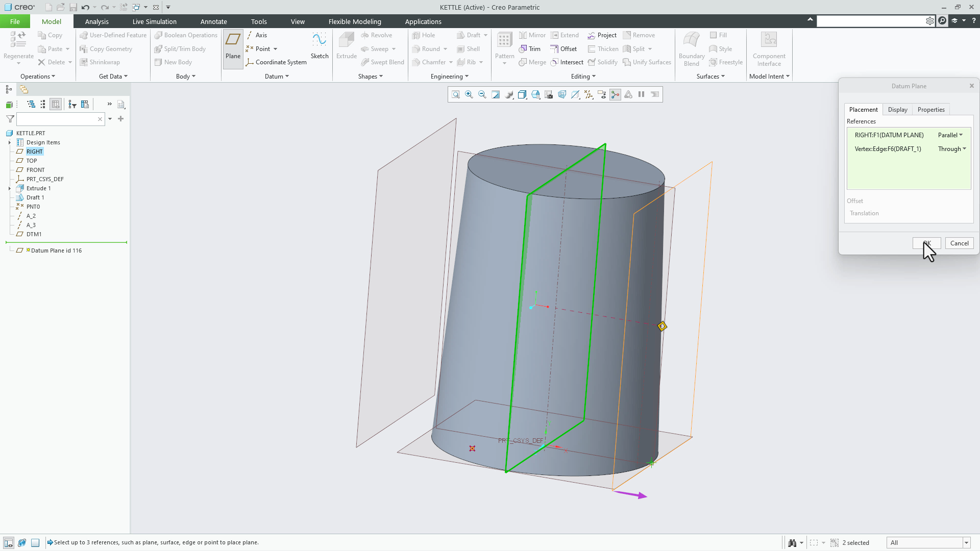
Task: Click the Model Tree tab icon
Action: click(9, 89)
